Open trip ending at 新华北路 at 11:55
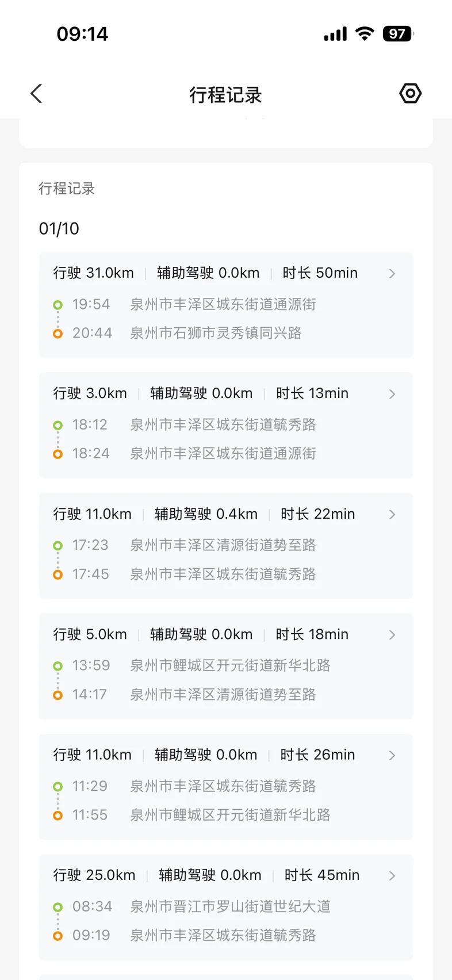452x980 pixels. pyautogui.click(x=230, y=815)
